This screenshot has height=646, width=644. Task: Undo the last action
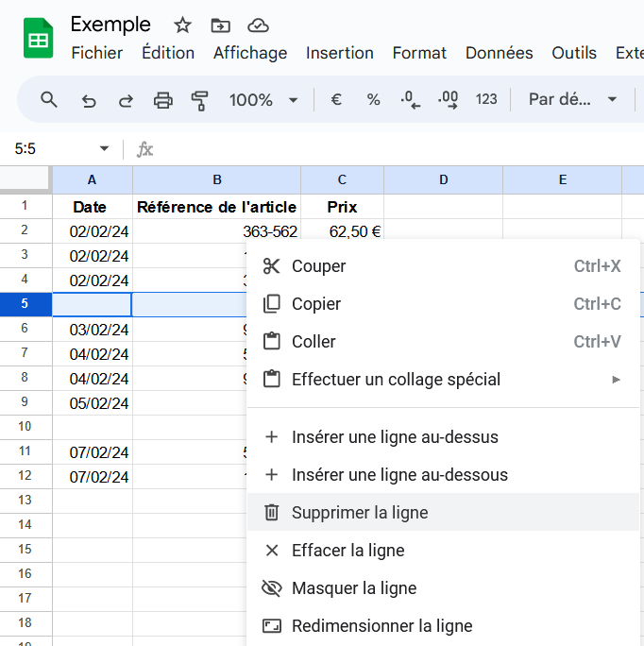point(89,100)
